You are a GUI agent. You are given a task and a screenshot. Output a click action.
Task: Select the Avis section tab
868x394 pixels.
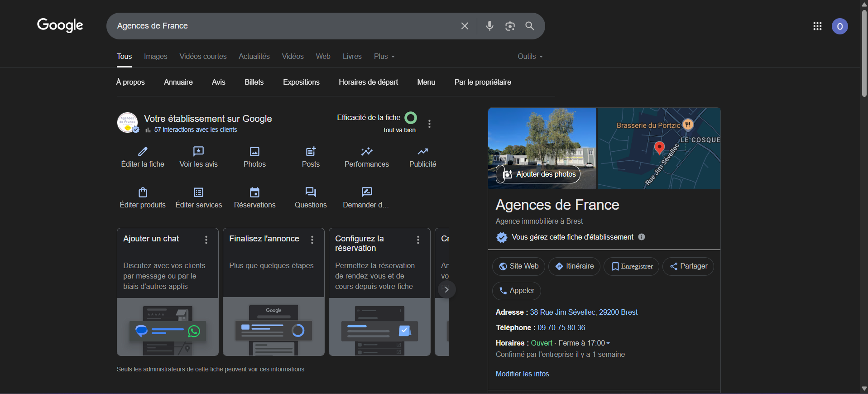218,82
